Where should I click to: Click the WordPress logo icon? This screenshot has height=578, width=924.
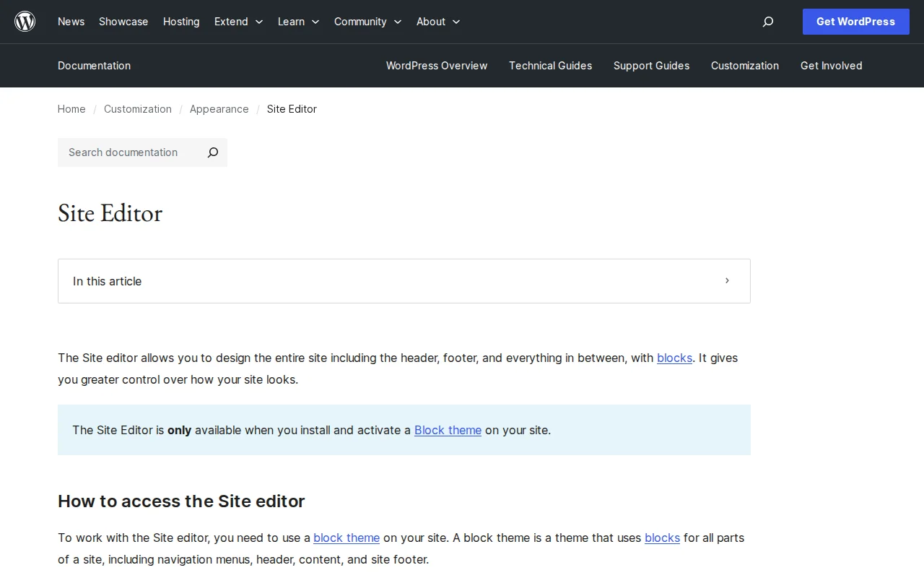coord(25,21)
